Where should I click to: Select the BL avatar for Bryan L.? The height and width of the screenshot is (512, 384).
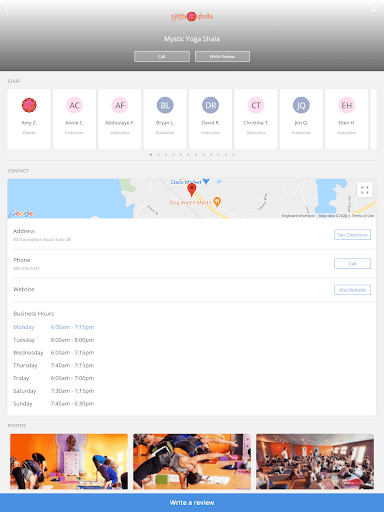click(x=165, y=105)
